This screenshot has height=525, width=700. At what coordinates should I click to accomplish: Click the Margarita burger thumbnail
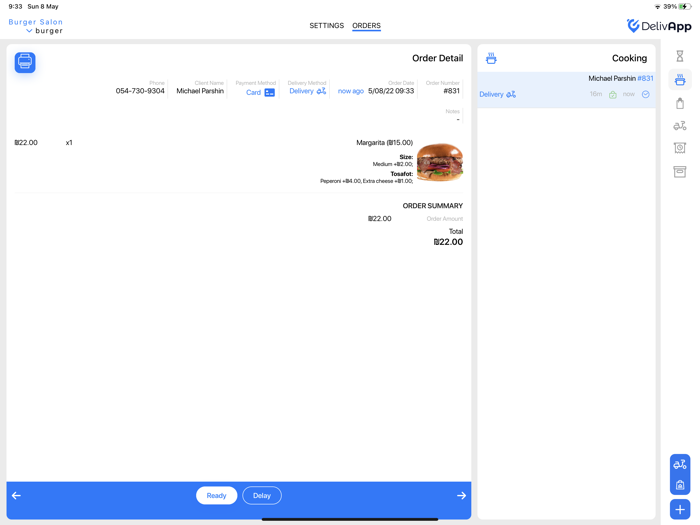tap(440, 162)
